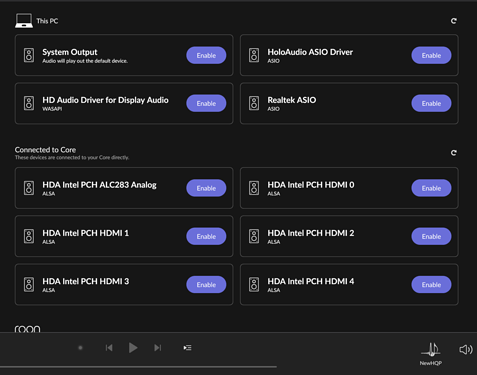Click the This PC laptop icon
Screen dimensions: 477x375
click(x=24, y=21)
